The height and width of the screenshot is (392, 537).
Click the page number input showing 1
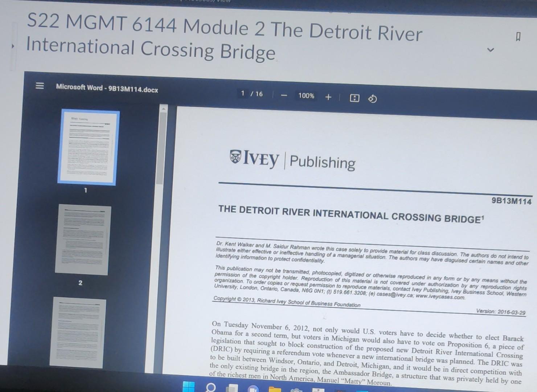tap(242, 94)
